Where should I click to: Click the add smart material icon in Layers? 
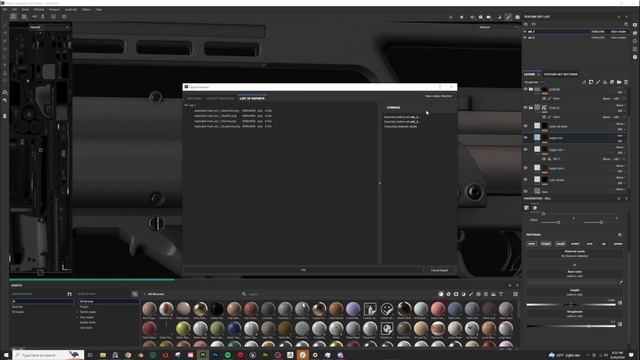click(612, 82)
